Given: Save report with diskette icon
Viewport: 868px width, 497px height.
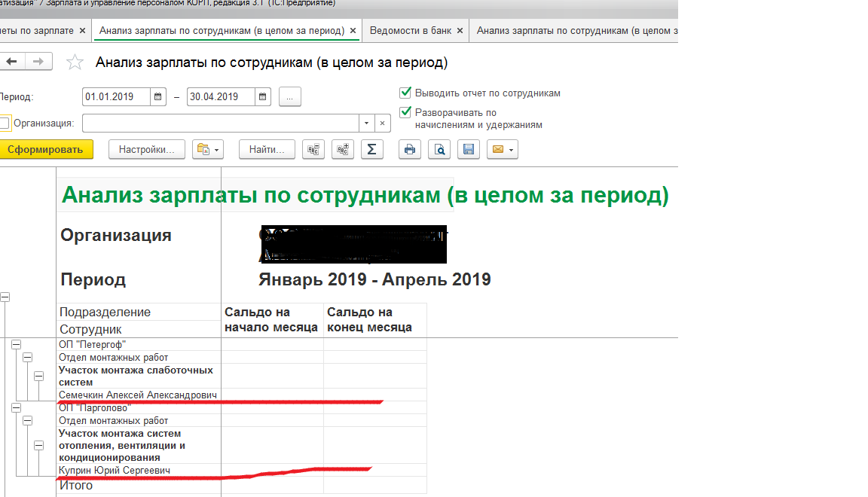Looking at the screenshot, I should pos(469,149).
